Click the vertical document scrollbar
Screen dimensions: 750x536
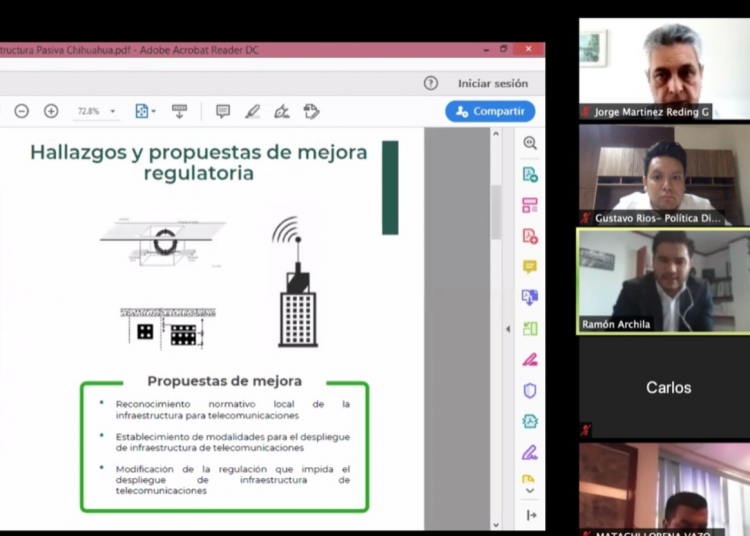pos(496,200)
